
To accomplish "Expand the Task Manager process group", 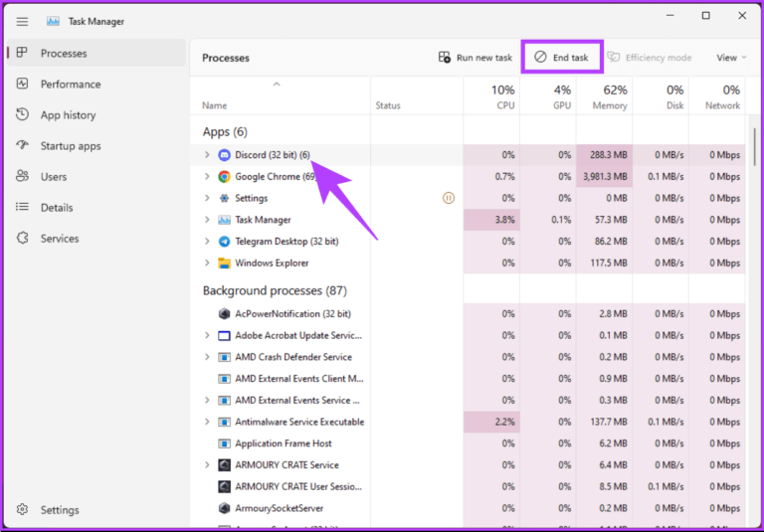I will [207, 220].
